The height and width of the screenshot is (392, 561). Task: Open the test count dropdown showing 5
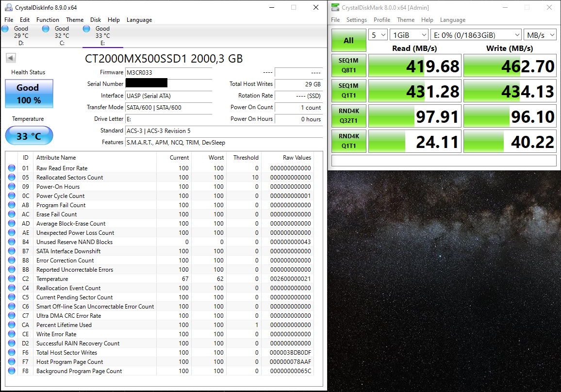click(x=378, y=35)
